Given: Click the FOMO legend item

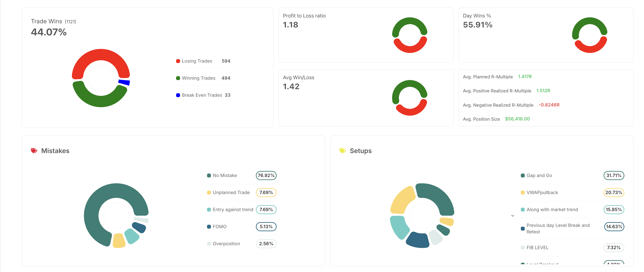Looking at the screenshot, I should pos(219,227).
